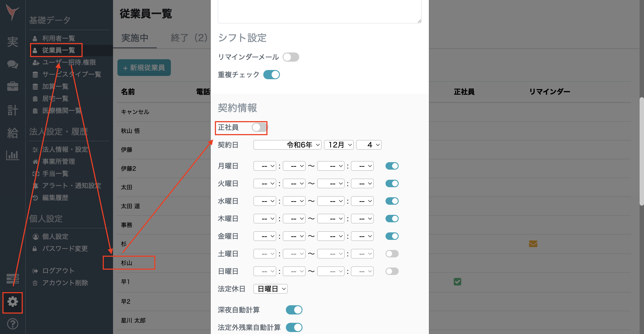Viewport: 644px width, 334px height.
Task: Disable the 重複チェック toggle
Action: click(271, 74)
